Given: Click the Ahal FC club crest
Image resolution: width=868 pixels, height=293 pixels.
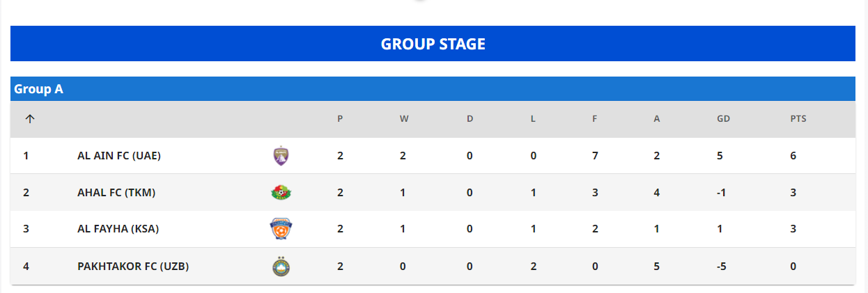Looking at the screenshot, I should pyautogui.click(x=281, y=193).
